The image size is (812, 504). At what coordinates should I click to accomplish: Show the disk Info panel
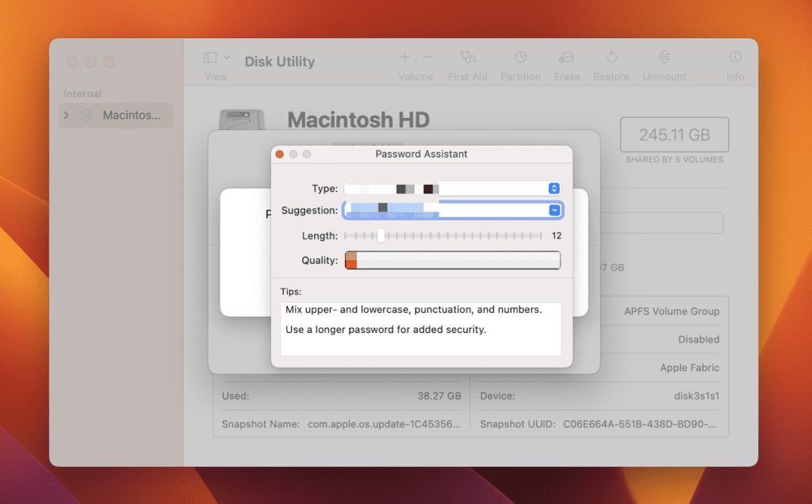[735, 57]
